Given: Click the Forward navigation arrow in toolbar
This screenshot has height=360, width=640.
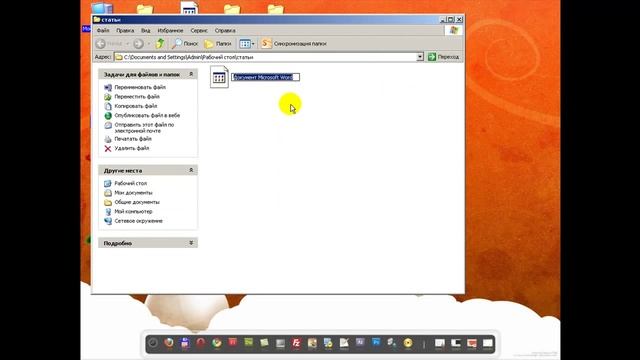Looking at the screenshot, I should pyautogui.click(x=138, y=44).
